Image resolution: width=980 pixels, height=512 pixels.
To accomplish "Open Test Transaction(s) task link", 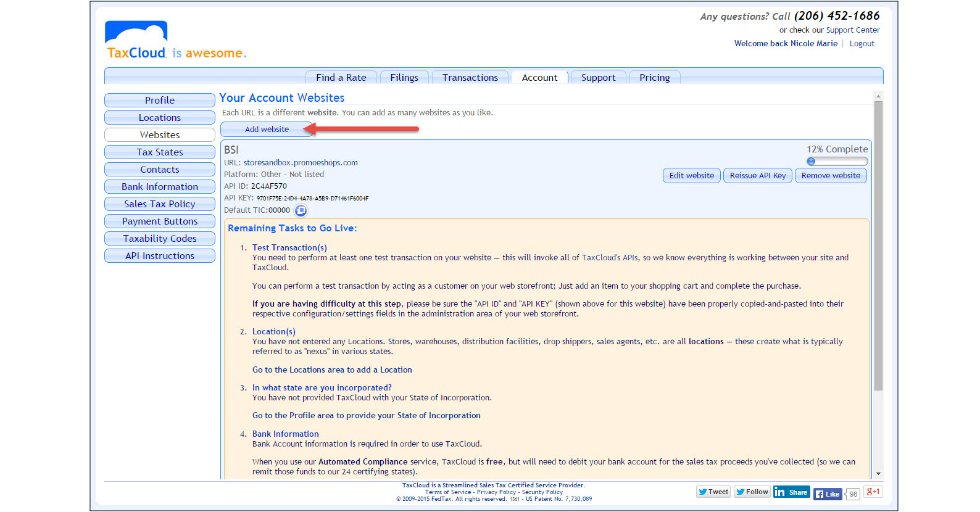I will [x=289, y=247].
